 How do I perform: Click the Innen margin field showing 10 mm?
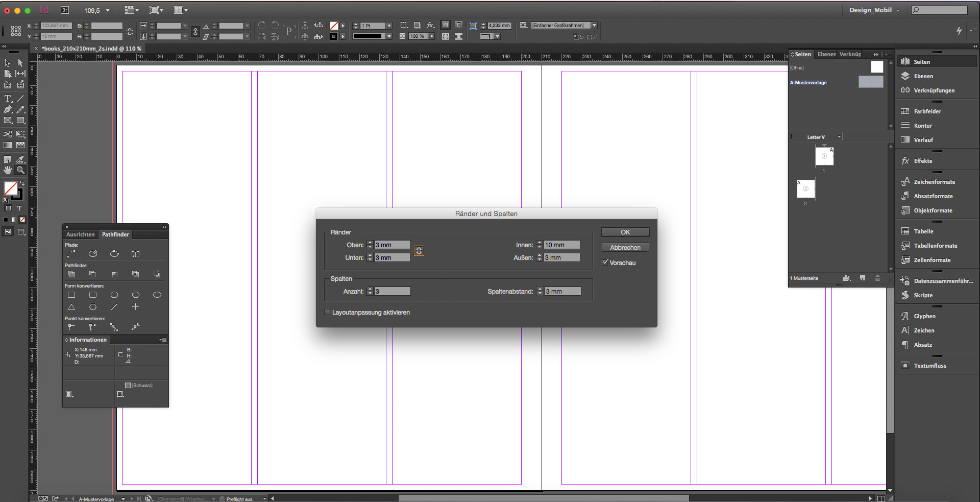[x=561, y=245]
